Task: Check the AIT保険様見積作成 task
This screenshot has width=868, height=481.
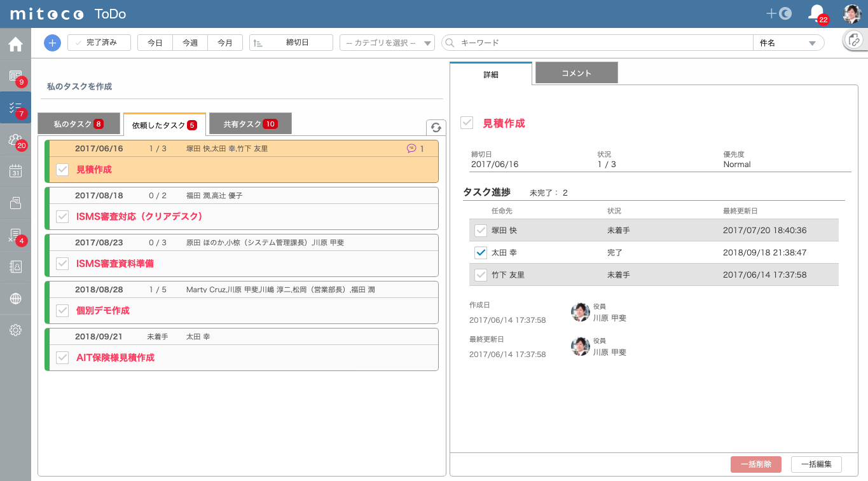Action: (62, 358)
